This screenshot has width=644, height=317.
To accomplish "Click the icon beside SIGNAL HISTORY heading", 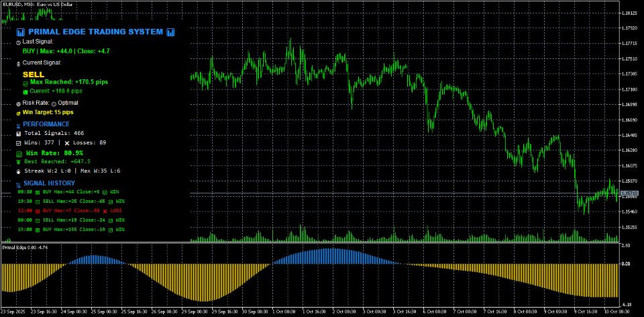I will coord(19,185).
